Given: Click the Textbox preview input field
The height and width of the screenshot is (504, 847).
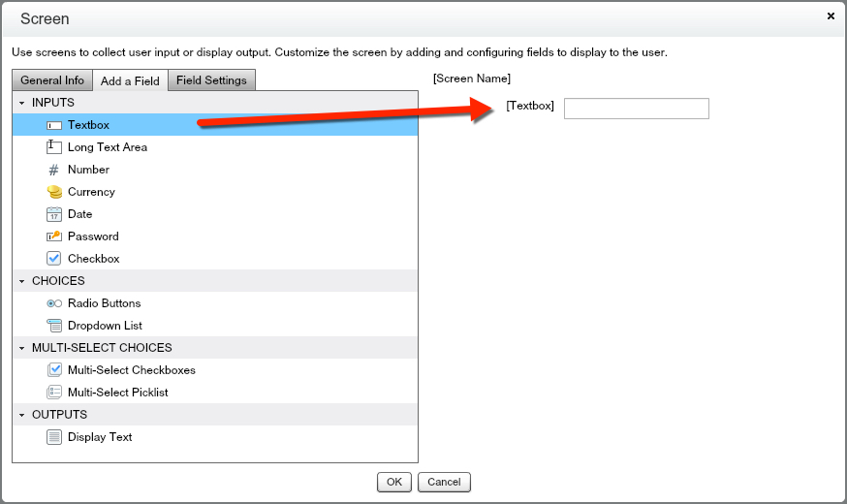Looking at the screenshot, I should tap(636, 109).
